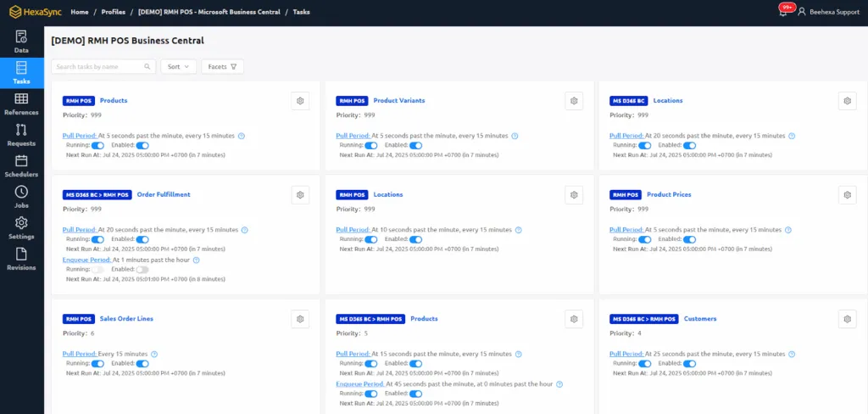Click Pull Period link on Sales Order Lines card
The image size is (868, 414).
coord(80,354)
